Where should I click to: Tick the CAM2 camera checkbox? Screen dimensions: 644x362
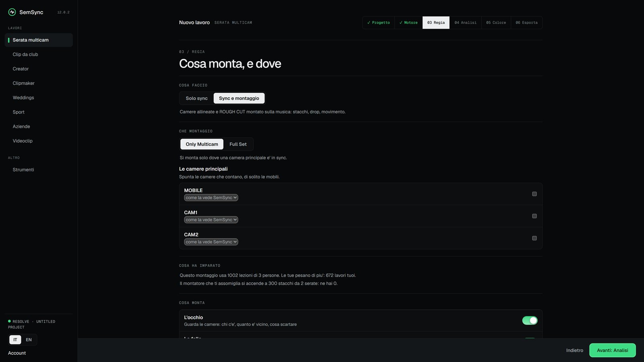tap(535, 238)
